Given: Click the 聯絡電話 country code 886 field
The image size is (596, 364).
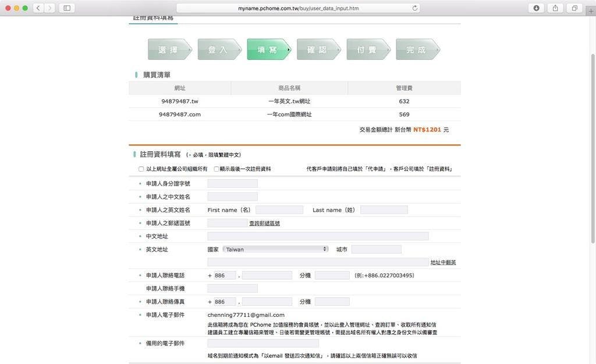Looking at the screenshot, I should click(225, 275).
